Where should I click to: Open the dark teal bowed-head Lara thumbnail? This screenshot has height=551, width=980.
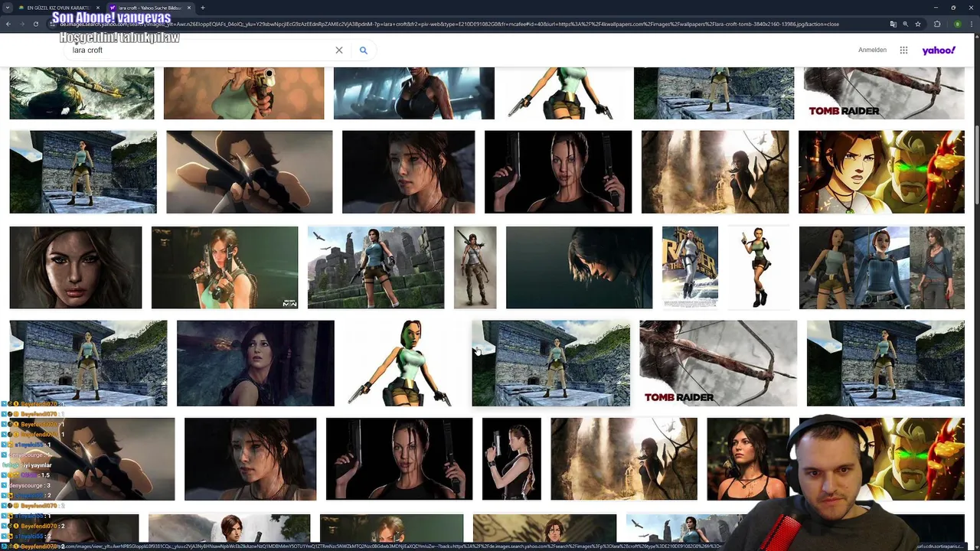(579, 268)
